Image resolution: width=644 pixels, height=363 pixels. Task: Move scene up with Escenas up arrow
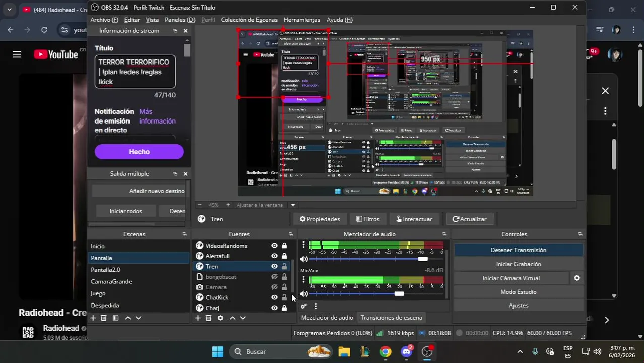click(x=128, y=318)
